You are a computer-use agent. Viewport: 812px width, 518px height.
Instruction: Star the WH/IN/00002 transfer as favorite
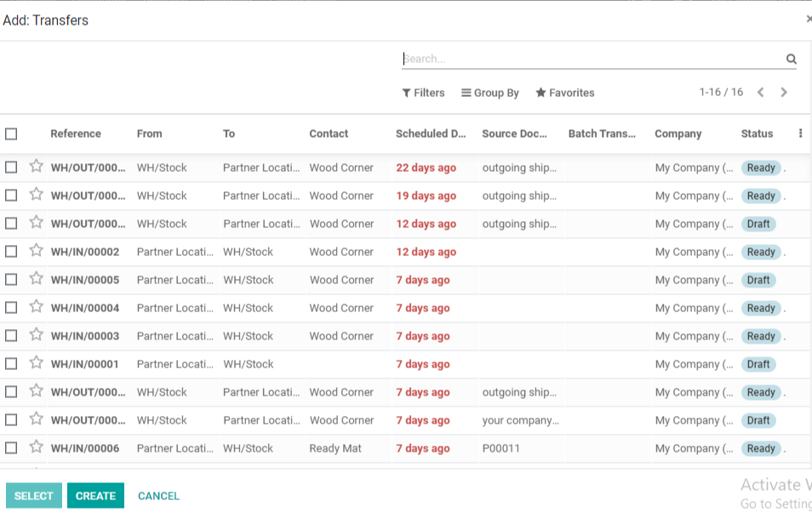pyautogui.click(x=36, y=251)
